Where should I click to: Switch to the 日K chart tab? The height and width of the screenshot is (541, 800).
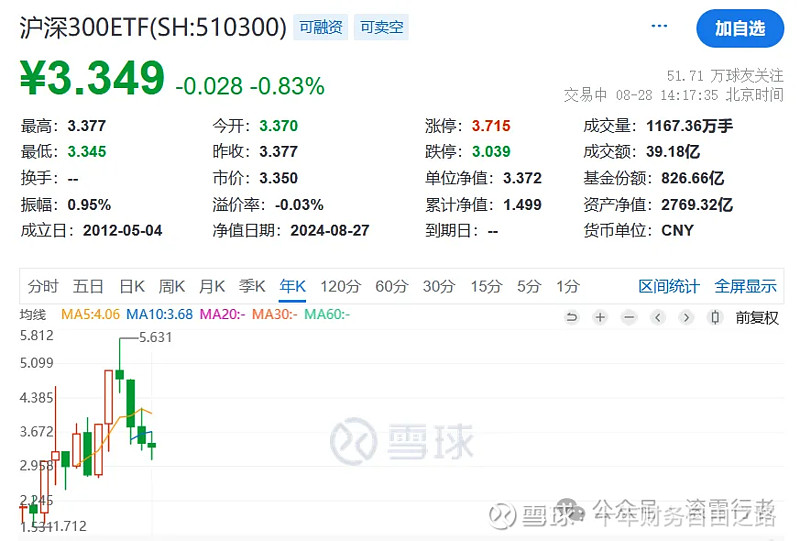tap(132, 286)
